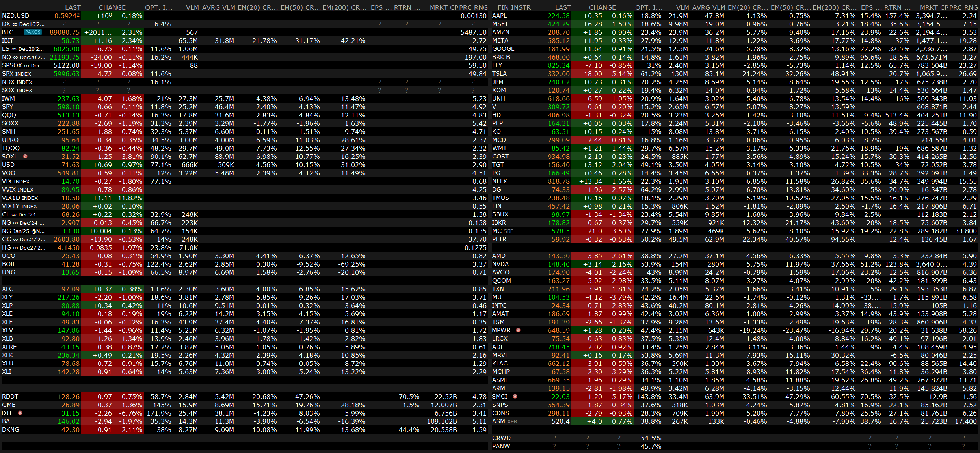Sort left watchlist by CHANGE column header
This screenshot has height=453, width=980.
[112, 7]
